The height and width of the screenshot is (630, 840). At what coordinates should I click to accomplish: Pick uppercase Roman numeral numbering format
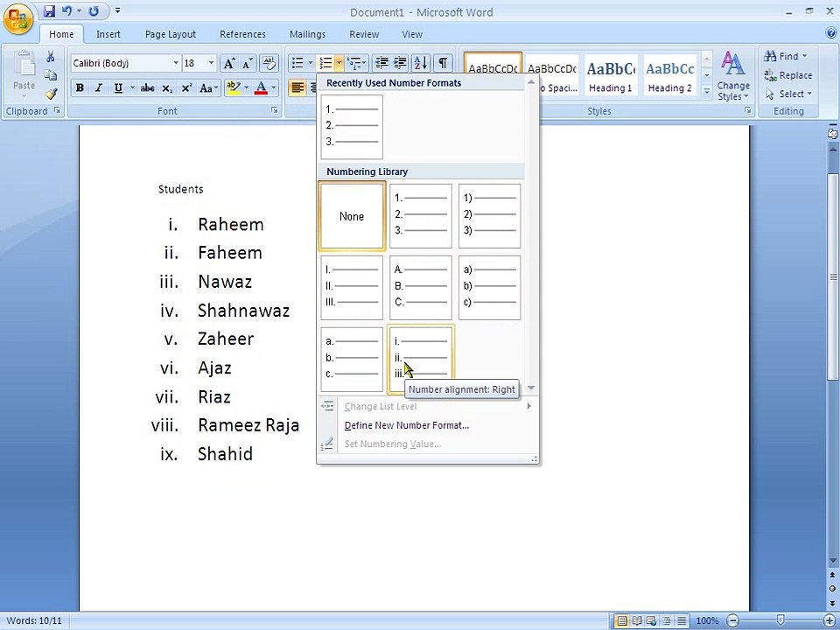coord(352,288)
